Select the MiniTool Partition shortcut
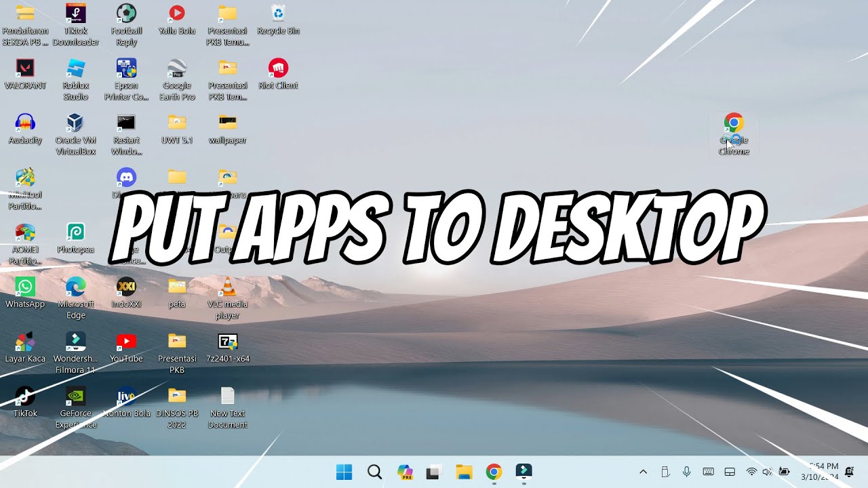 click(25, 189)
